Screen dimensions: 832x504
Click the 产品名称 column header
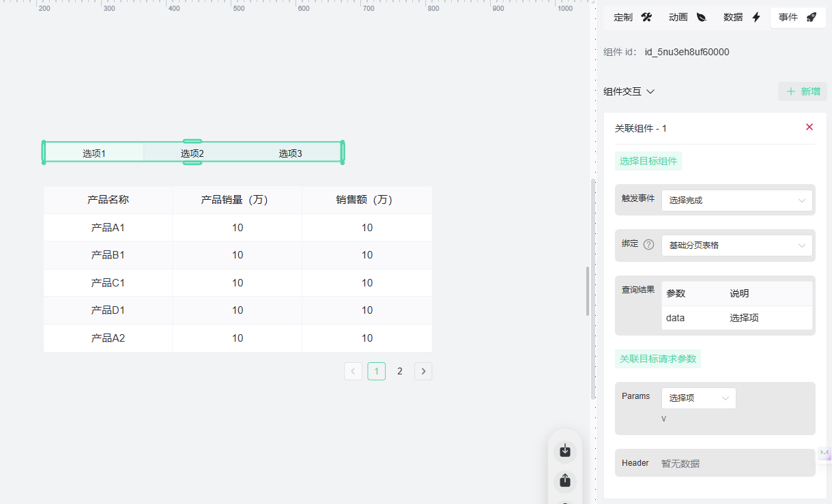tap(108, 200)
